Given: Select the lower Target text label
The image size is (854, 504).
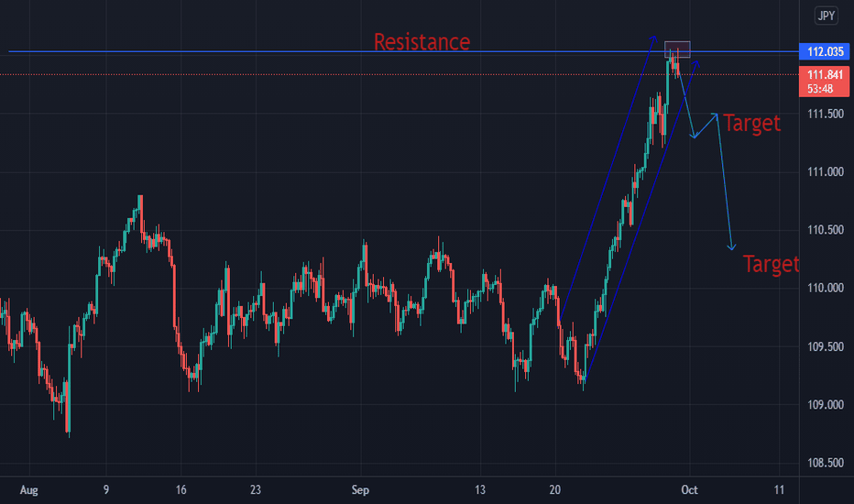Looking at the screenshot, I should point(772,264).
